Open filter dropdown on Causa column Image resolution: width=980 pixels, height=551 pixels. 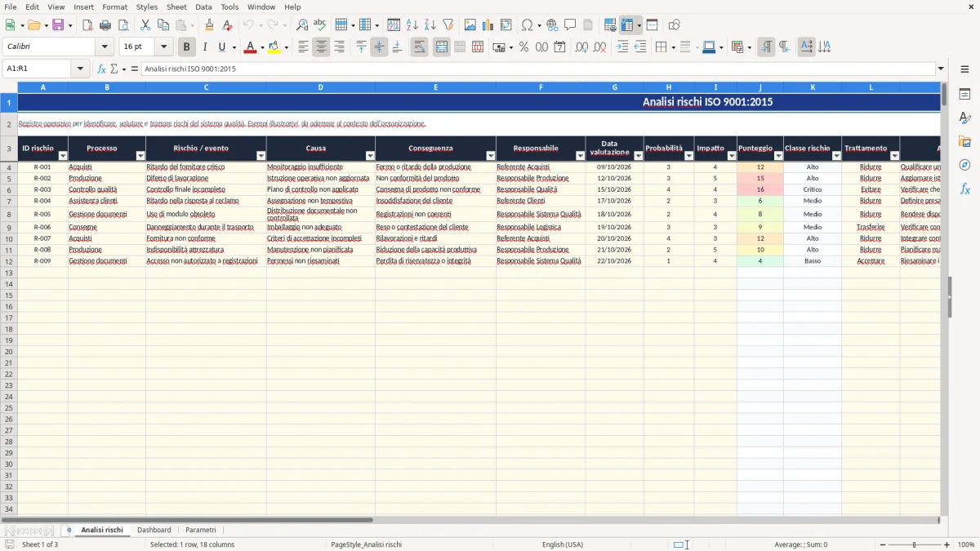click(370, 156)
